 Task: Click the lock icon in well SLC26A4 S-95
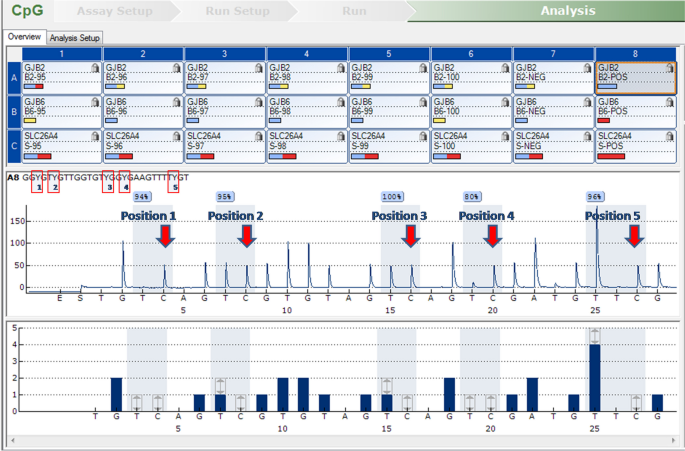95,136
